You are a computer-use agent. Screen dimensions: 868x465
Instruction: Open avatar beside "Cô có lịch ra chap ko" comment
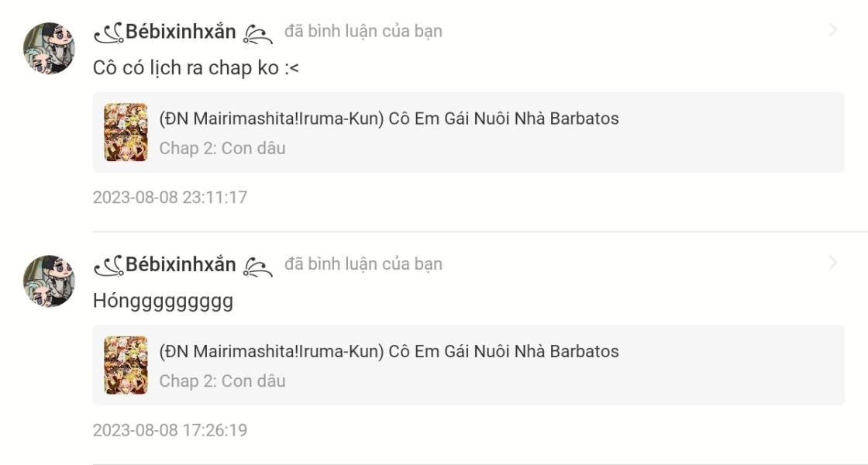[49, 48]
